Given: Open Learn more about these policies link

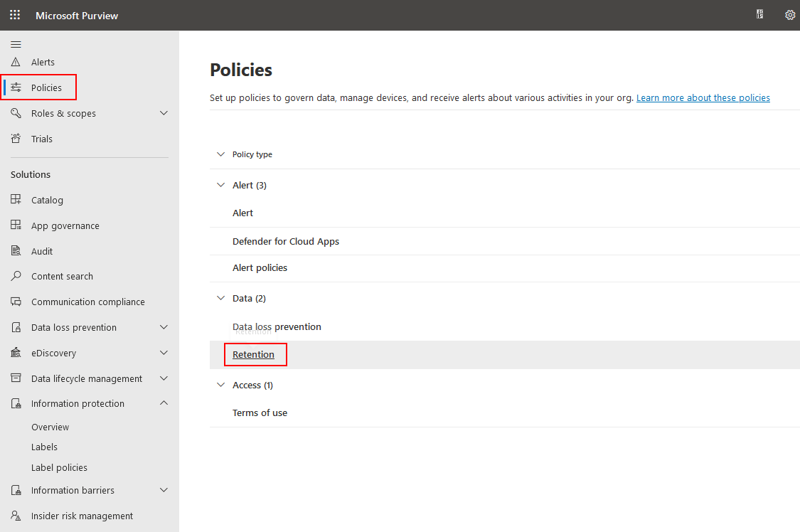Looking at the screenshot, I should (x=703, y=97).
